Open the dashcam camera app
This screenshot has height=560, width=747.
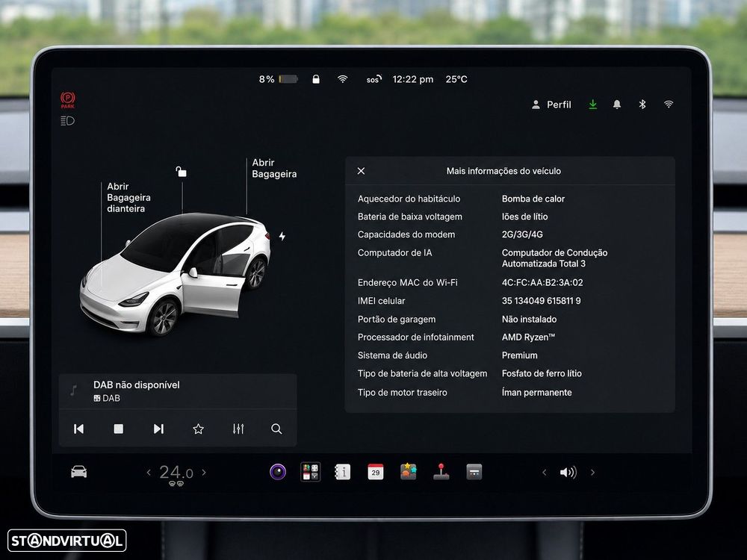278,472
